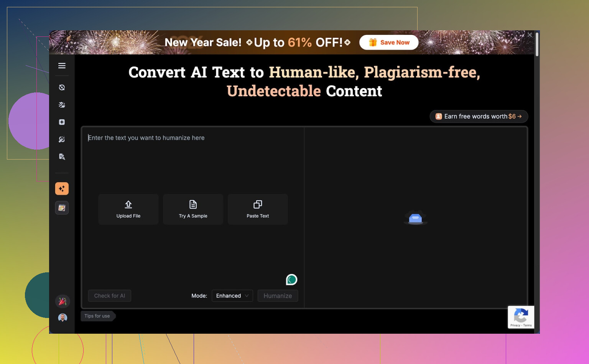Click the sparkle square sidebar icon
The height and width of the screenshot is (364, 589).
tap(62, 122)
